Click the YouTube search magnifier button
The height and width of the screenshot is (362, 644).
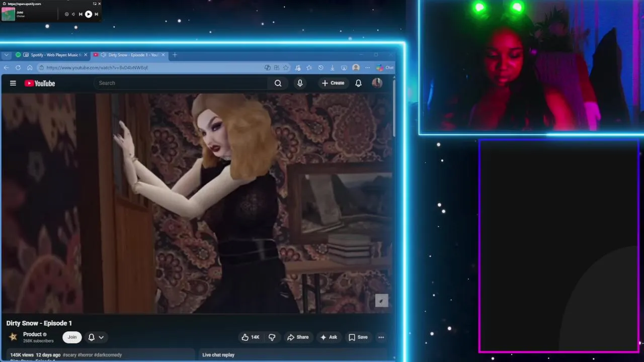point(278,83)
